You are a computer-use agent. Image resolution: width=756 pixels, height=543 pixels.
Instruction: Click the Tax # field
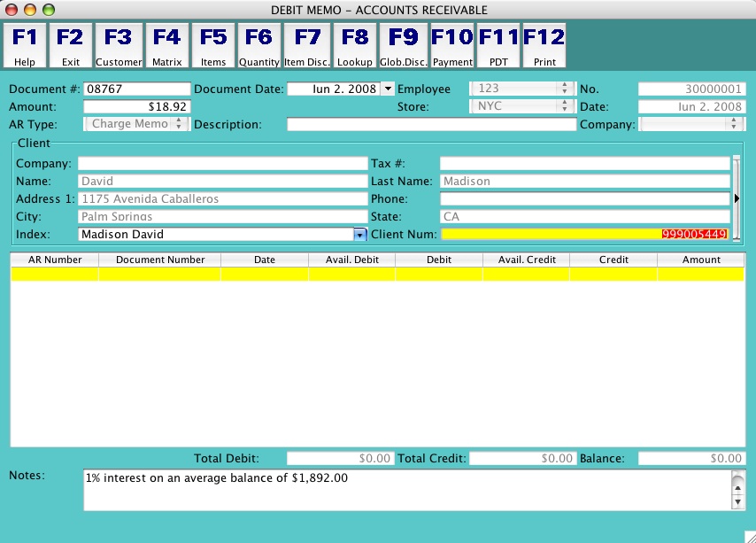click(x=585, y=164)
